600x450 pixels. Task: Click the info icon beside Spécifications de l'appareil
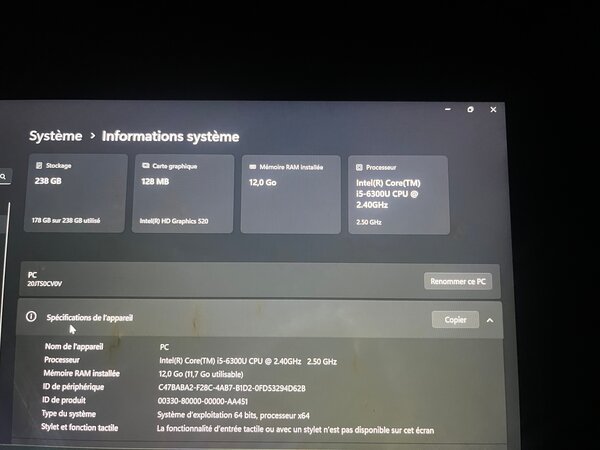coord(31,317)
